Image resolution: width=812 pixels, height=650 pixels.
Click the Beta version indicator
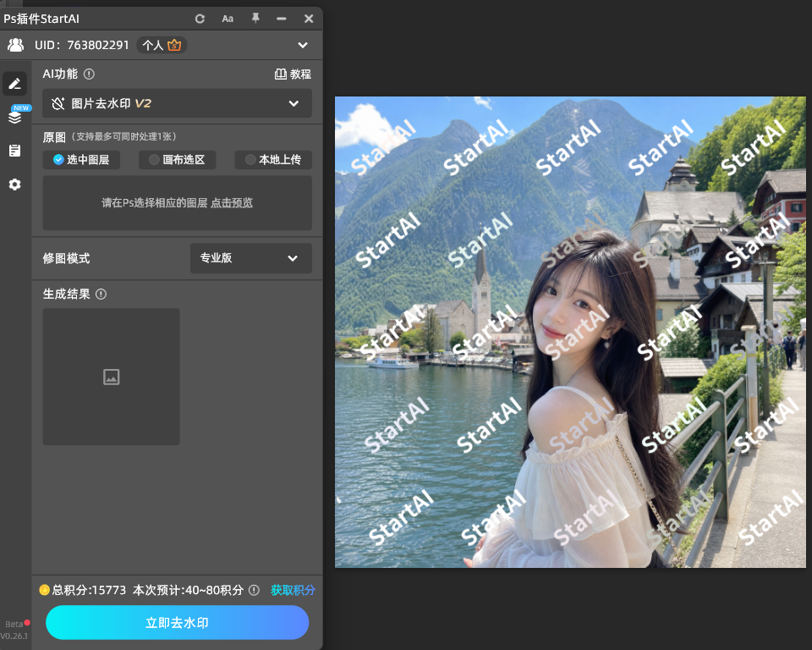pos(17,624)
